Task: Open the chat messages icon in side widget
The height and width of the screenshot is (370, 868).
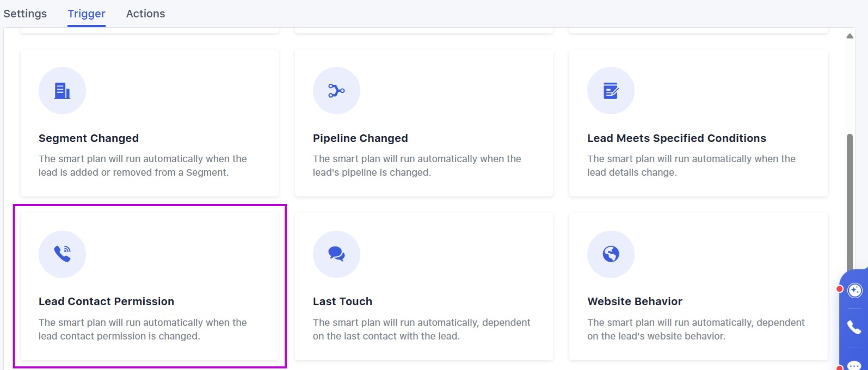Action: tap(854, 365)
